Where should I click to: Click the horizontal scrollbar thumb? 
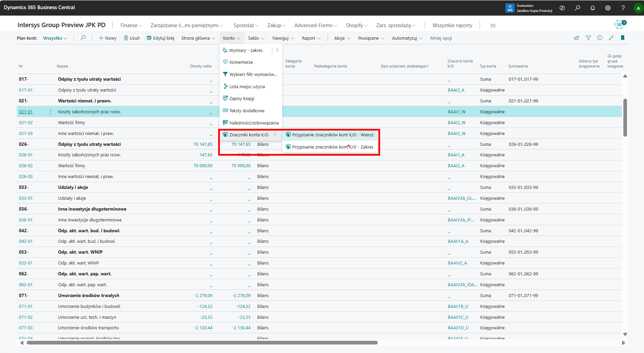[x=202, y=343]
